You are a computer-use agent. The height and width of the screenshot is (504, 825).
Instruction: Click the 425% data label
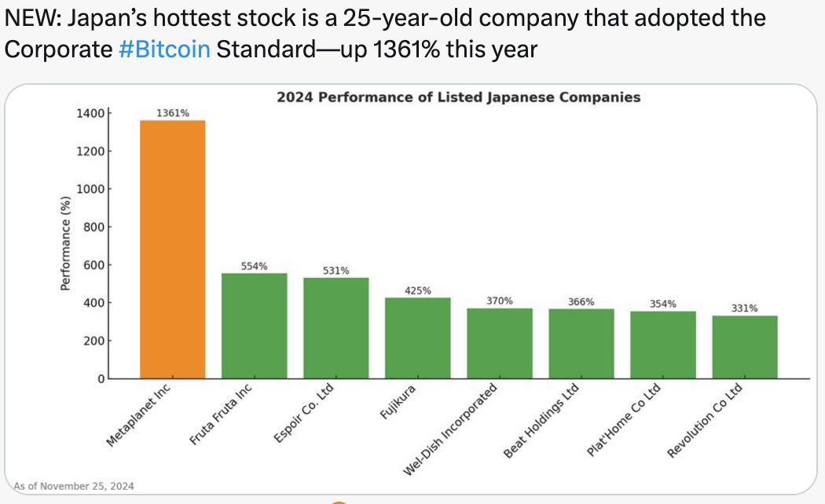tap(418, 290)
